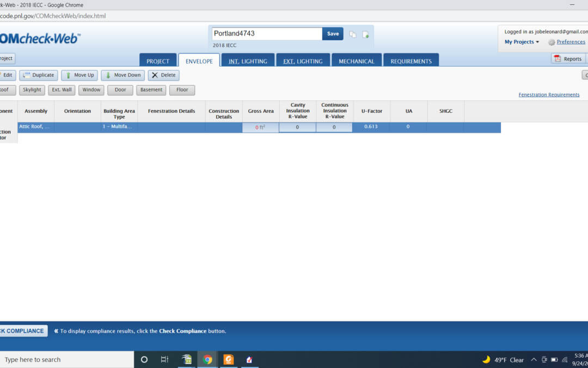This screenshot has width=588, height=368.
Task: Go to the Requirements tab
Action: pos(411,61)
